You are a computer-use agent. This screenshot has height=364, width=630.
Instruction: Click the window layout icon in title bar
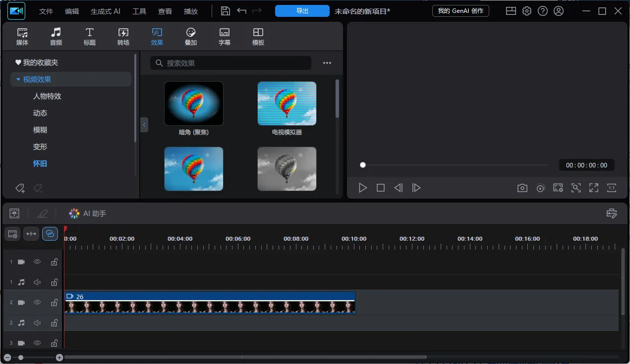click(x=511, y=11)
